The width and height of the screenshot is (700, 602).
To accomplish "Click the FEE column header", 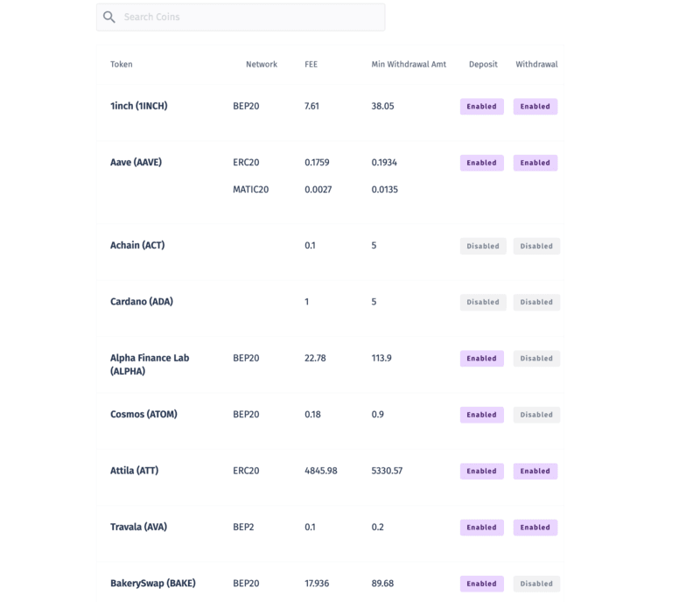I will click(x=311, y=64).
